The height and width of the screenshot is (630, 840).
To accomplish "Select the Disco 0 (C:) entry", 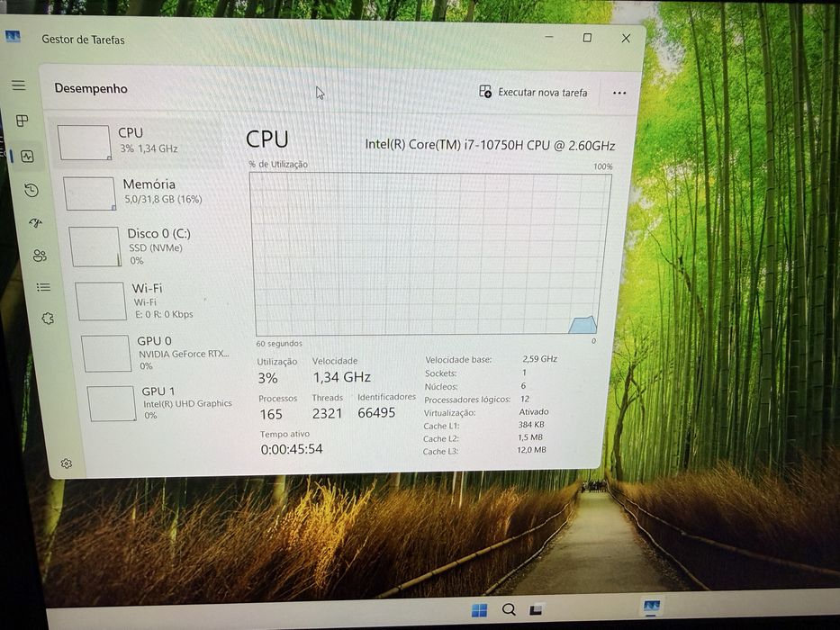I will [148, 247].
